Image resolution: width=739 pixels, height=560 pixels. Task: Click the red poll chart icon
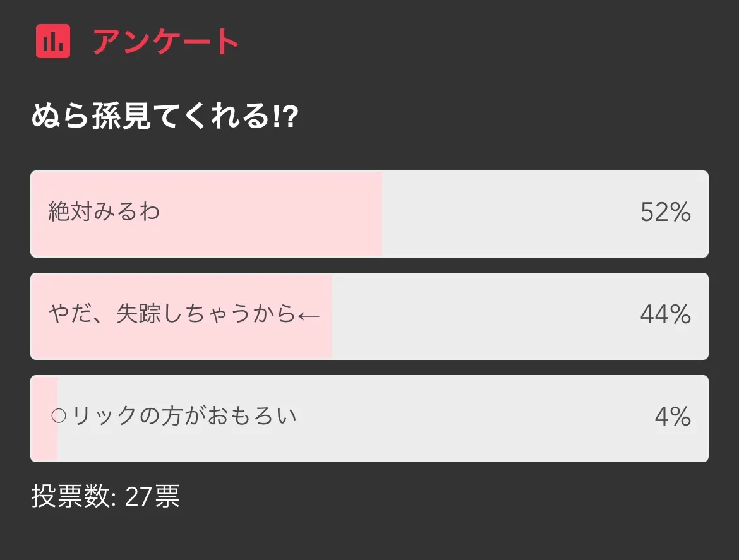[x=53, y=41]
